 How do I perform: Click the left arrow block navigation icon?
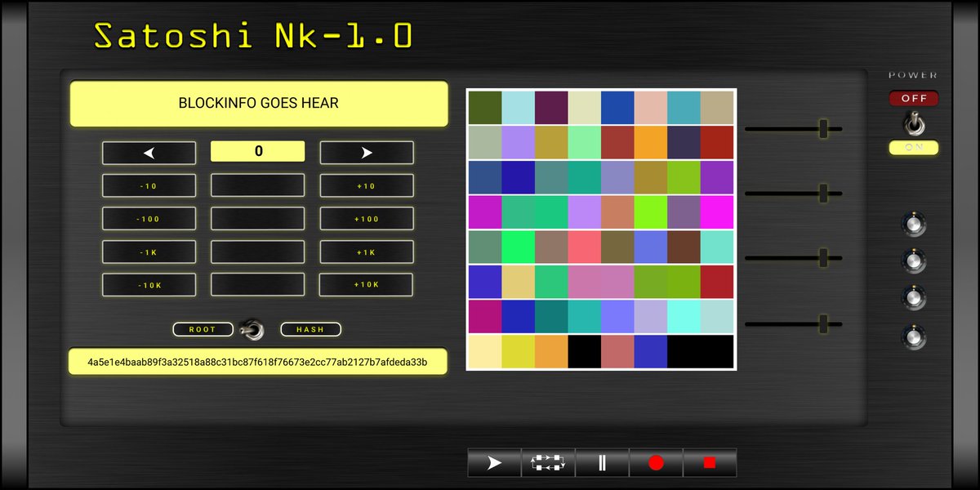(x=149, y=152)
